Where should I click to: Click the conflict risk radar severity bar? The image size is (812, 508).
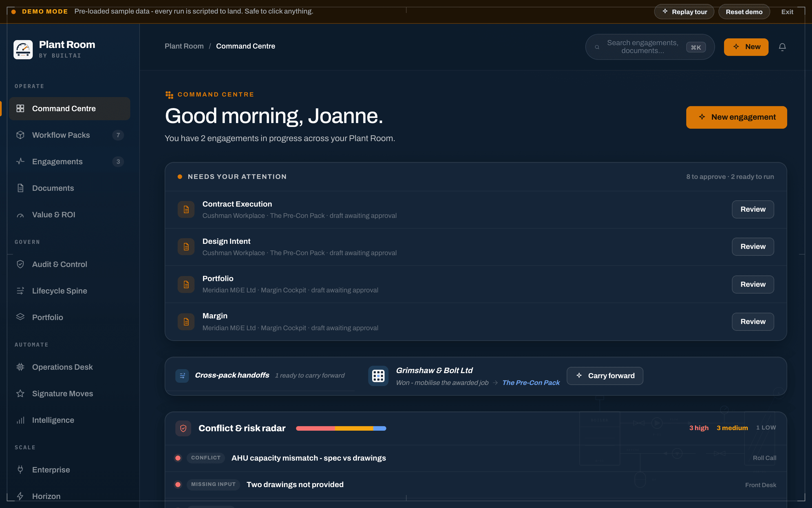[341, 428]
